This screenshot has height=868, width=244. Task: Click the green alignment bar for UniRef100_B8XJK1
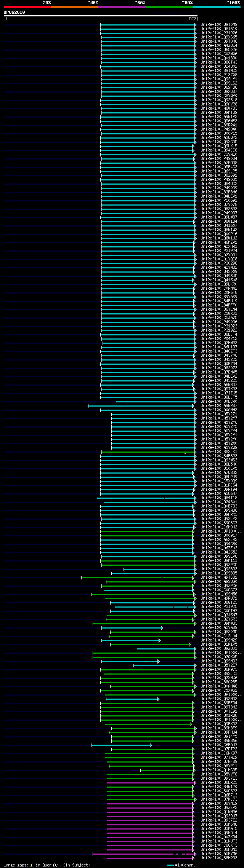[148, 452]
